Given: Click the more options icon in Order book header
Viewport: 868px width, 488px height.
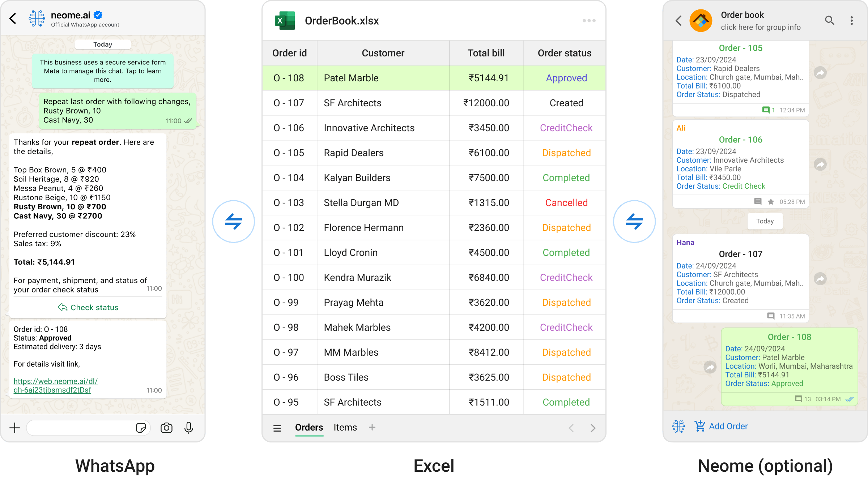Looking at the screenshot, I should 853,20.
